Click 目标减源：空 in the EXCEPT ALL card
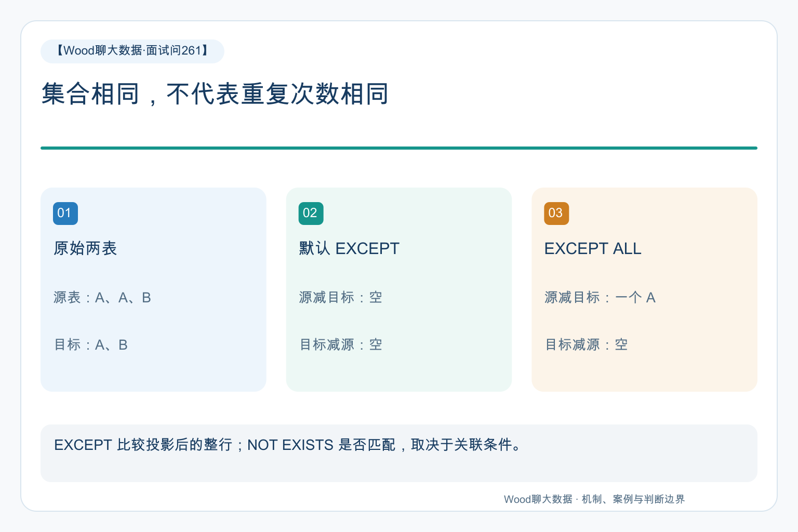Image resolution: width=798 pixels, height=532 pixels. [x=586, y=345]
